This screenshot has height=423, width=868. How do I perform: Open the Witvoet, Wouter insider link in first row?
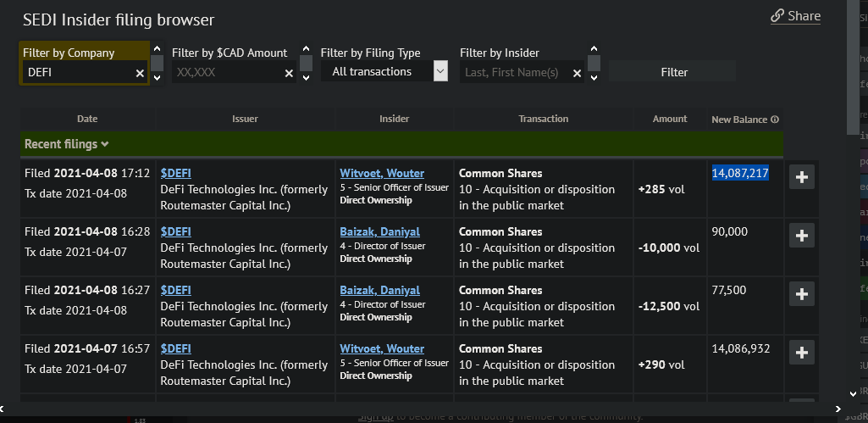click(x=382, y=174)
